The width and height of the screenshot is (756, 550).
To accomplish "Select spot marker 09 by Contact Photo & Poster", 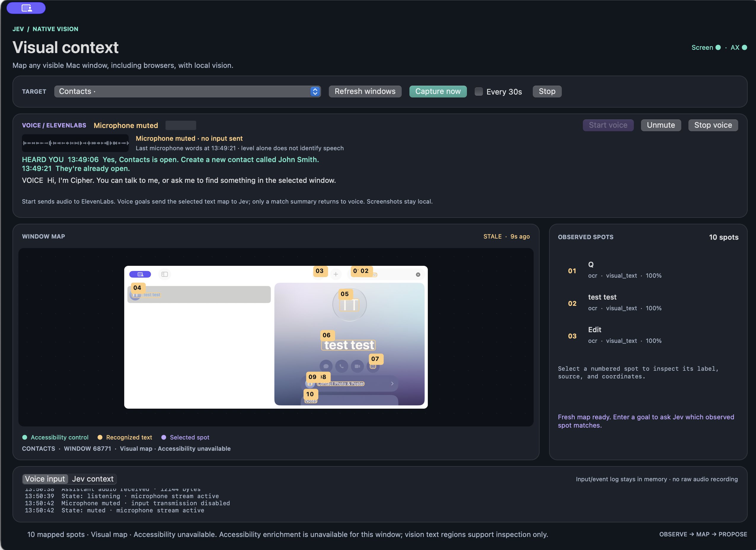I will point(312,377).
